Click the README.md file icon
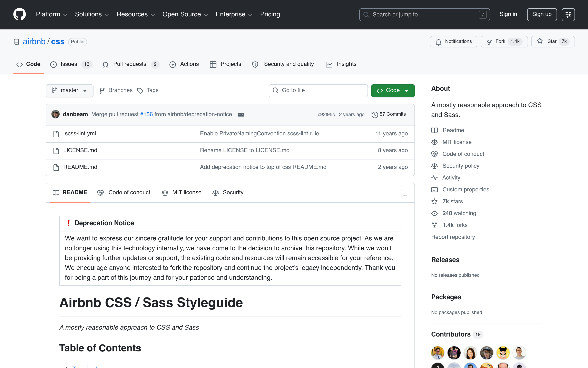Viewport: 588px width, 368px height. [x=56, y=167]
